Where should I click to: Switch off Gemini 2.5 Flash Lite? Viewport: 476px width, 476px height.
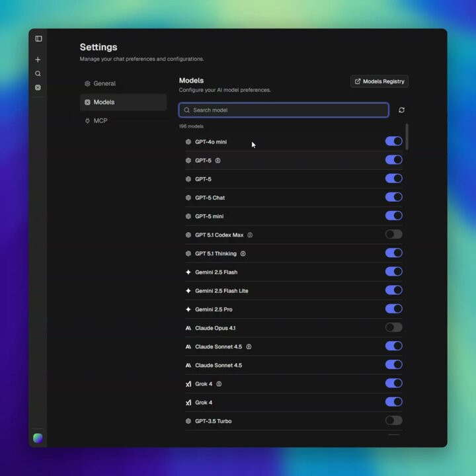click(x=394, y=290)
